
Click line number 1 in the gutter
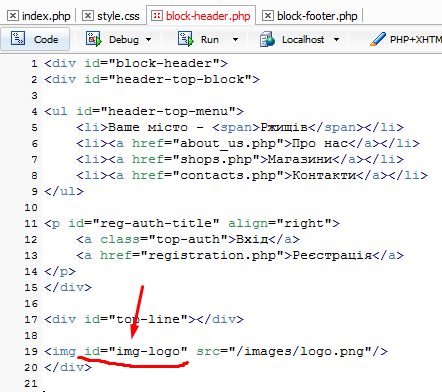[34, 63]
